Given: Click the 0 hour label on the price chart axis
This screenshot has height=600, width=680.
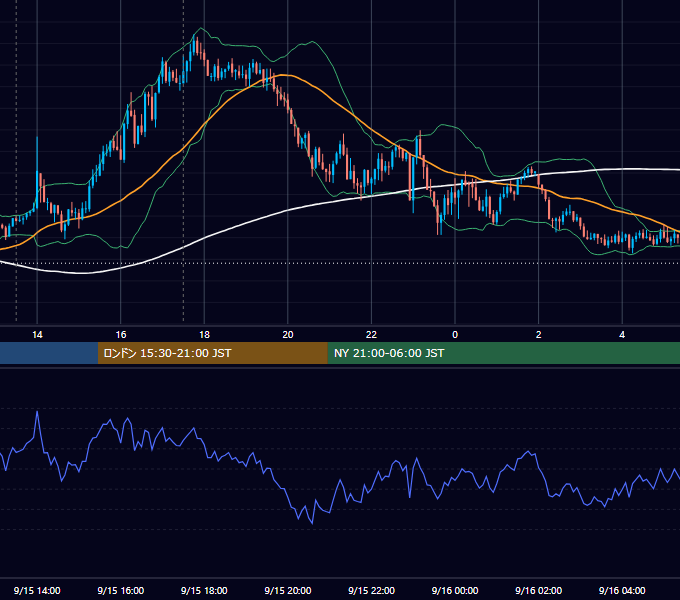Looking at the screenshot, I should [x=455, y=335].
